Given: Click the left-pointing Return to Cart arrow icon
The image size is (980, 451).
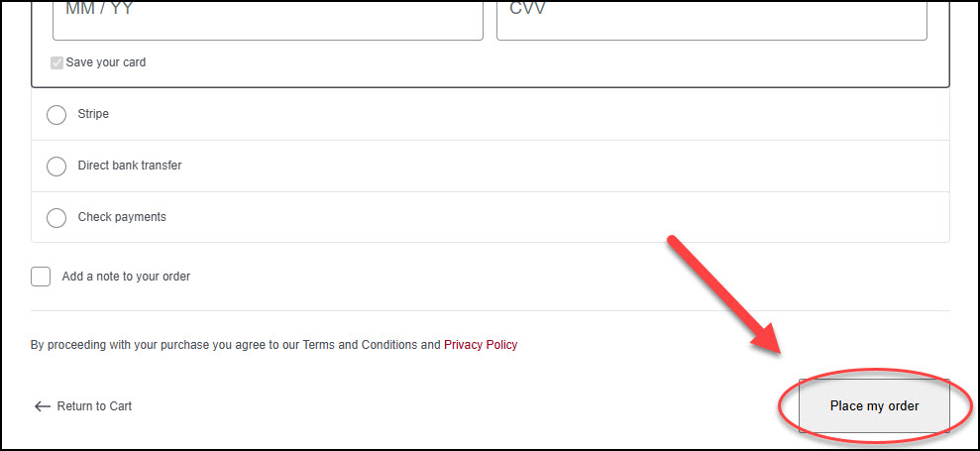Looking at the screenshot, I should pos(42,406).
